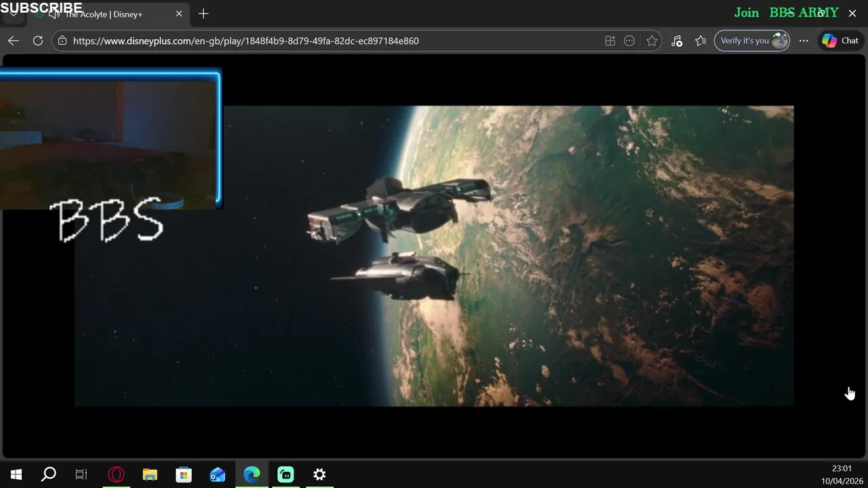Open Microsoft Store

click(184, 474)
